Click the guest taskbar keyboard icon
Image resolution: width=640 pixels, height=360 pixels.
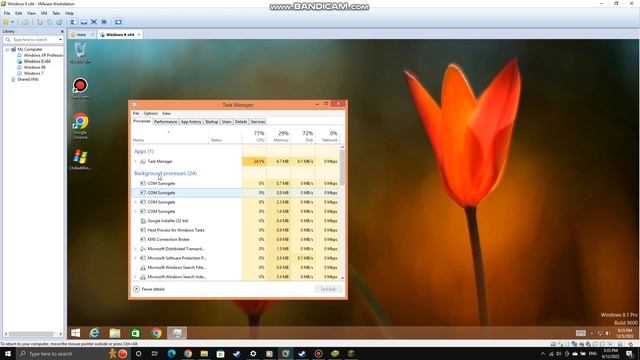(x=580, y=333)
